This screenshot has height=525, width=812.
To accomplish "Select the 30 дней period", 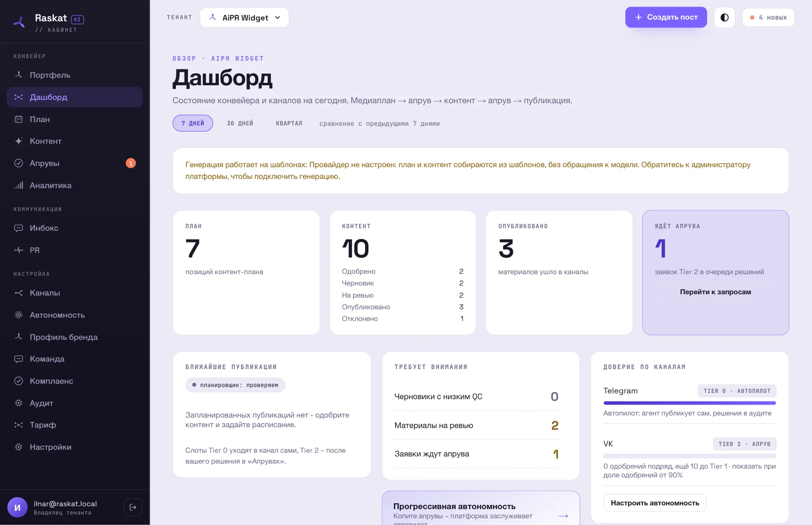I will click(240, 123).
